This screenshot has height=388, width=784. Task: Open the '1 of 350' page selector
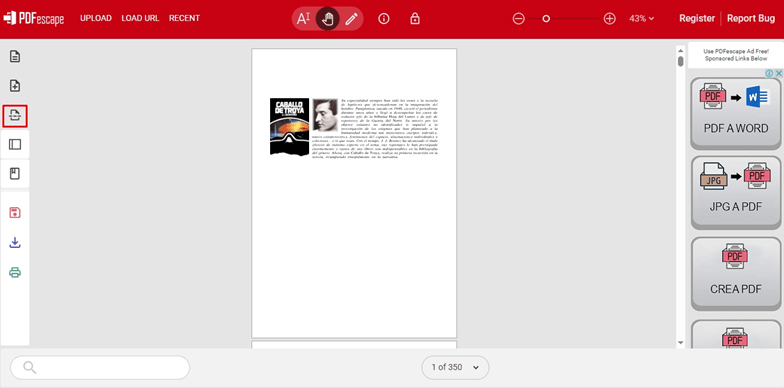(x=455, y=368)
